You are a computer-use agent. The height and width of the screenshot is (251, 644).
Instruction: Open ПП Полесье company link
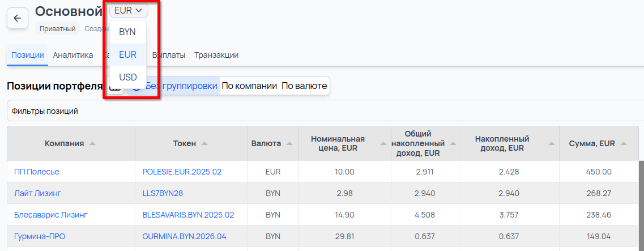point(37,172)
